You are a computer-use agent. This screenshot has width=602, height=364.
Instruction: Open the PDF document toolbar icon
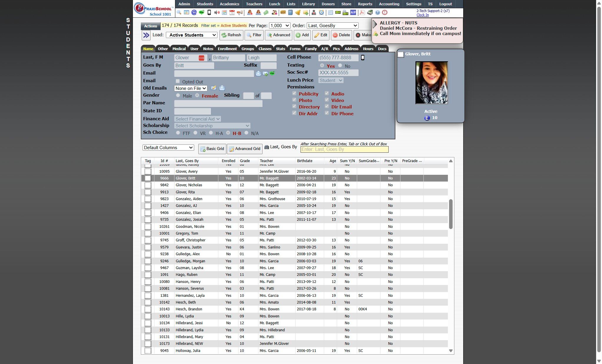point(362,12)
